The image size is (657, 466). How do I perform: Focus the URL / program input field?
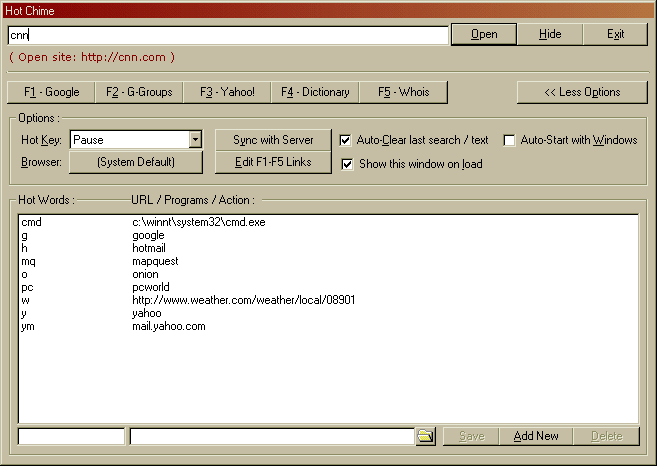(x=272, y=436)
